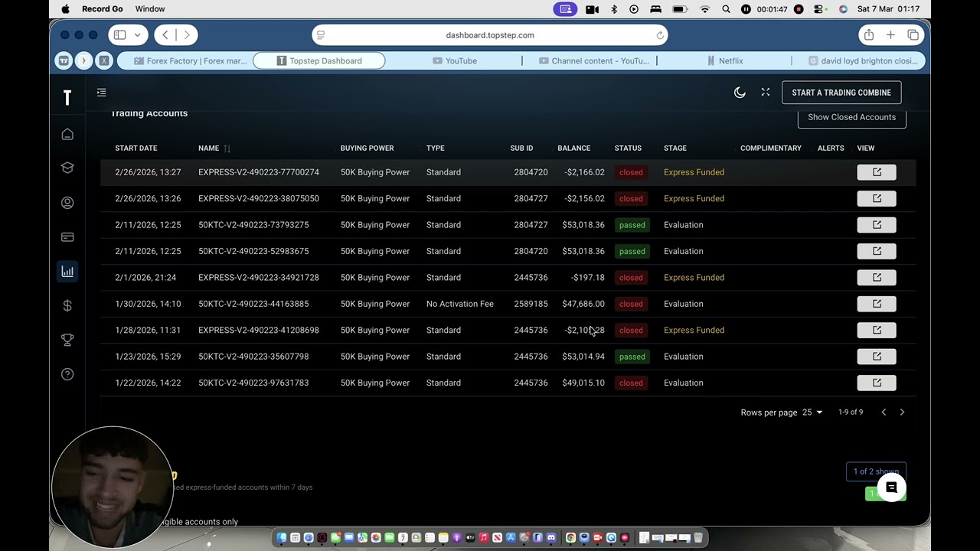Click Start a Trading Combine button

coord(841,93)
